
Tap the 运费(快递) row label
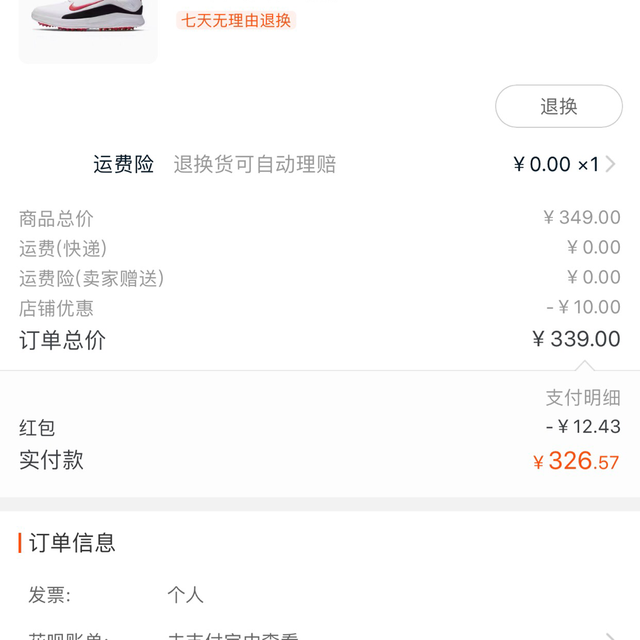tap(63, 248)
